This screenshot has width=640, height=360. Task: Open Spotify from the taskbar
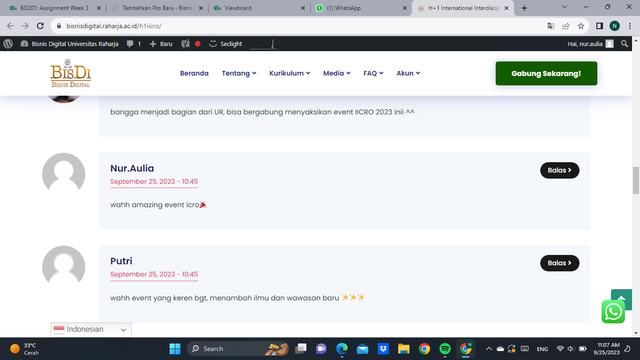pyautogui.click(x=445, y=349)
